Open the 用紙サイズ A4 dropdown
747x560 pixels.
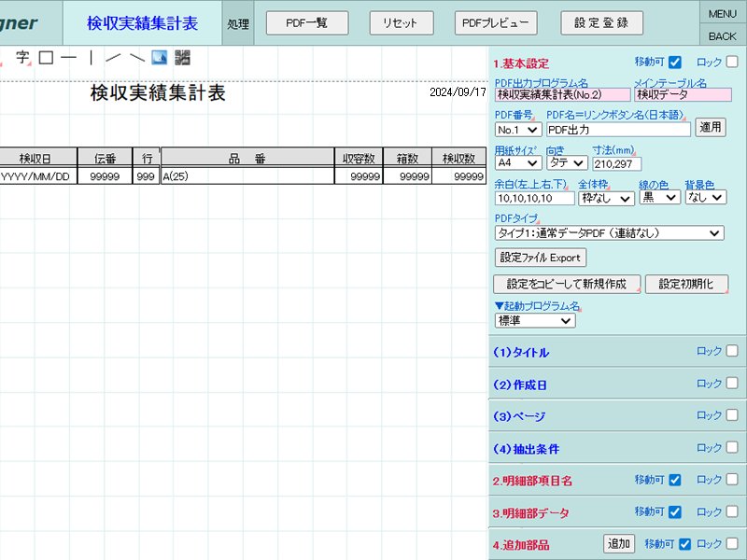[x=518, y=162]
